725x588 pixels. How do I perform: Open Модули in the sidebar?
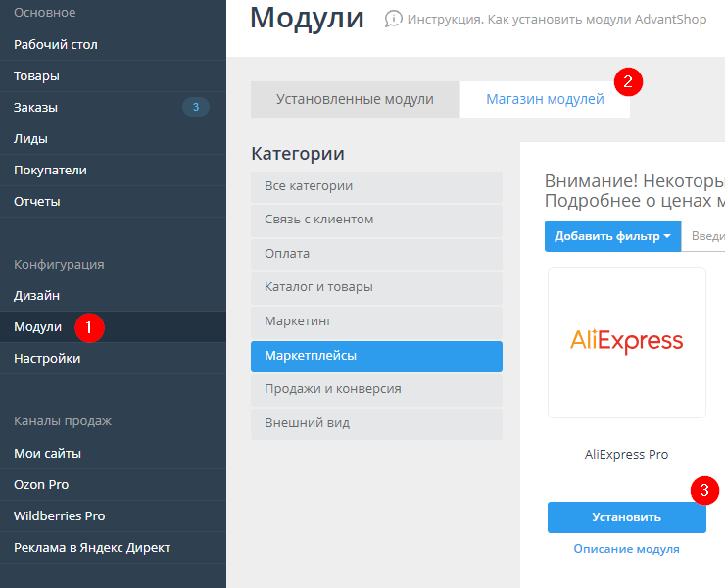pos(38,326)
